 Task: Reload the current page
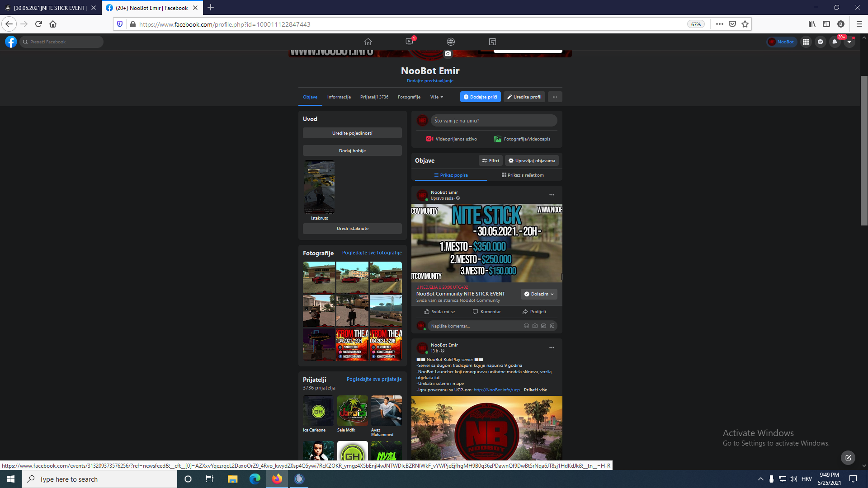pos(38,24)
